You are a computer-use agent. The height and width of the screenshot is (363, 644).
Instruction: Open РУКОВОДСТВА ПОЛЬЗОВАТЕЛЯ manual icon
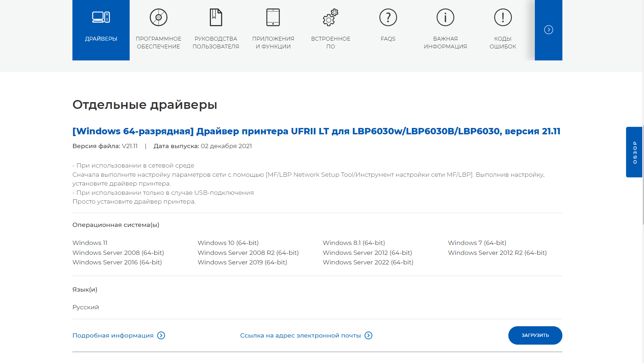pos(216,17)
